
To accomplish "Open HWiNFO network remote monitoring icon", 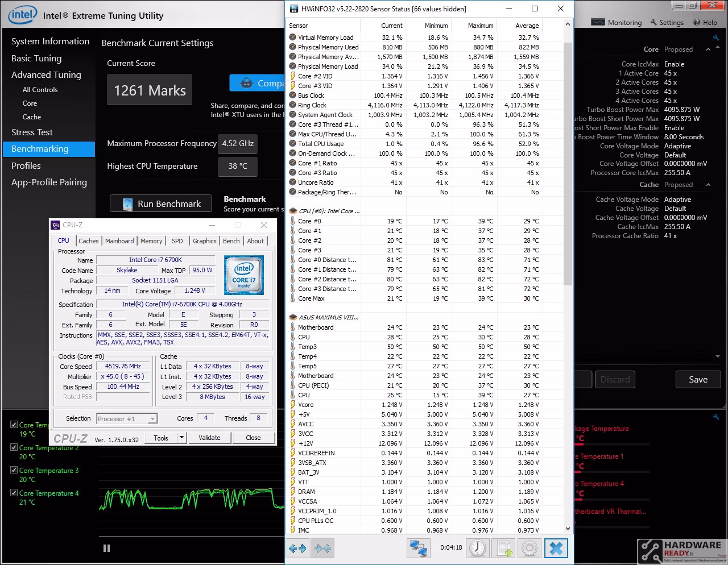I will (418, 549).
